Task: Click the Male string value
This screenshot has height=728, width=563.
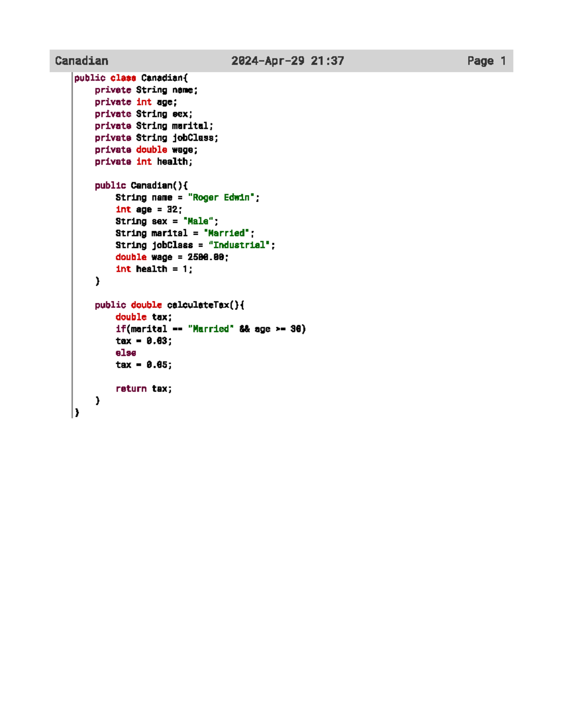Action: tap(198, 221)
